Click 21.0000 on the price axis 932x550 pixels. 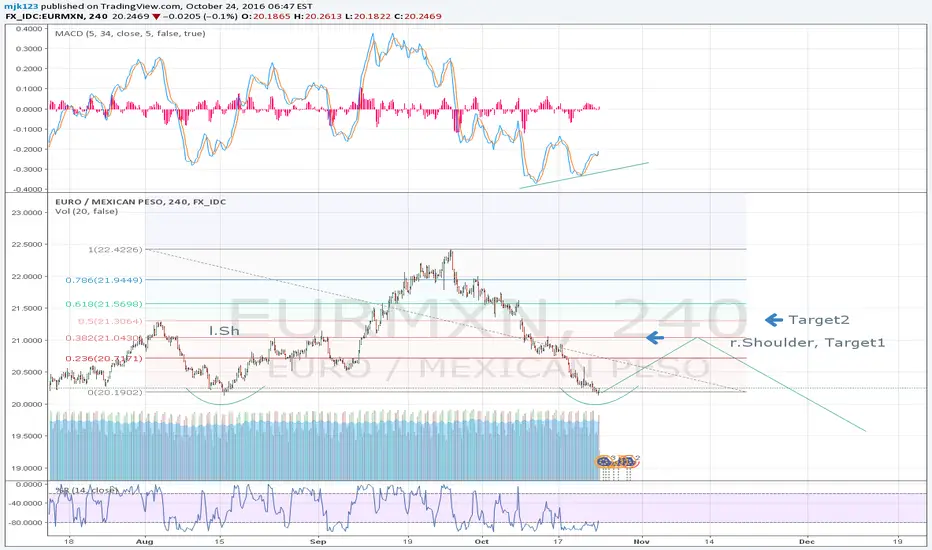[x=27, y=340]
